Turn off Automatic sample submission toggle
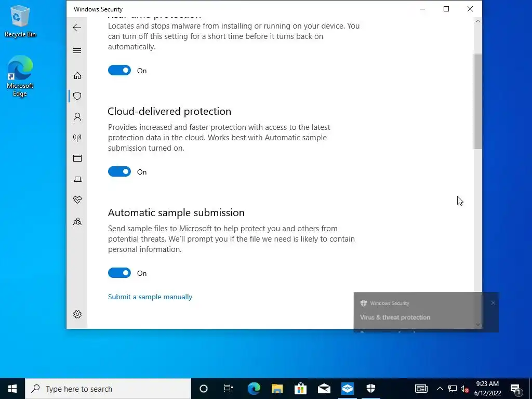Screen dimensions: 532x399 click(119, 273)
